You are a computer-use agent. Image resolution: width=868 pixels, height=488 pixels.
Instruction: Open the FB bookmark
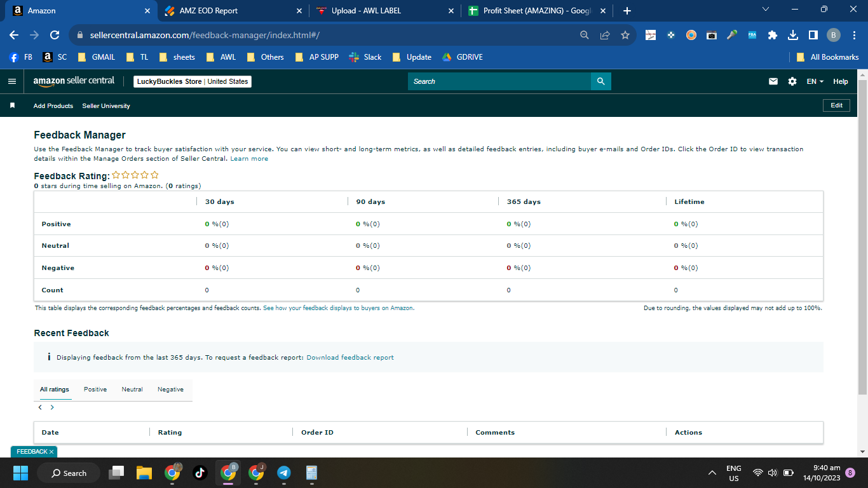21,57
